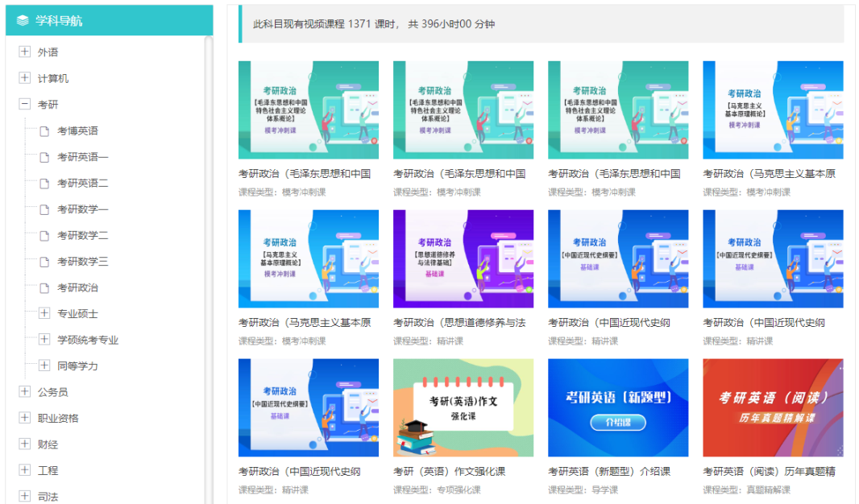859x504 pixels.
Task: Click the document icon next to 考研英语一
Action: 45,156
